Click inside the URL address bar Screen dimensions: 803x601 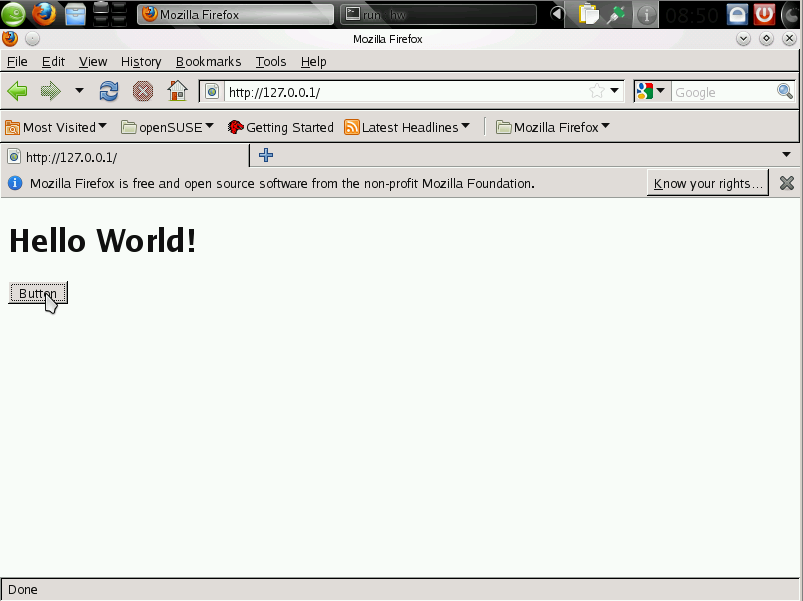click(x=400, y=91)
